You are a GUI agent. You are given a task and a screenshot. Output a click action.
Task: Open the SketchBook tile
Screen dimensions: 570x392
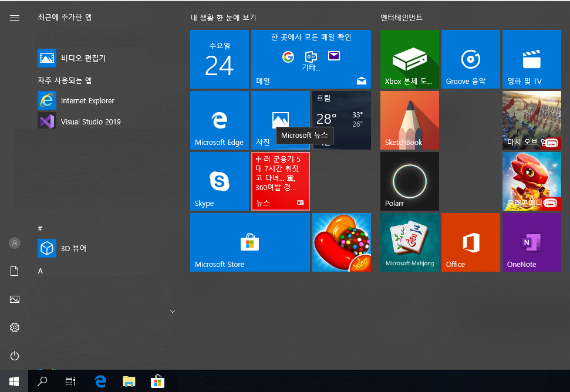[410, 120]
